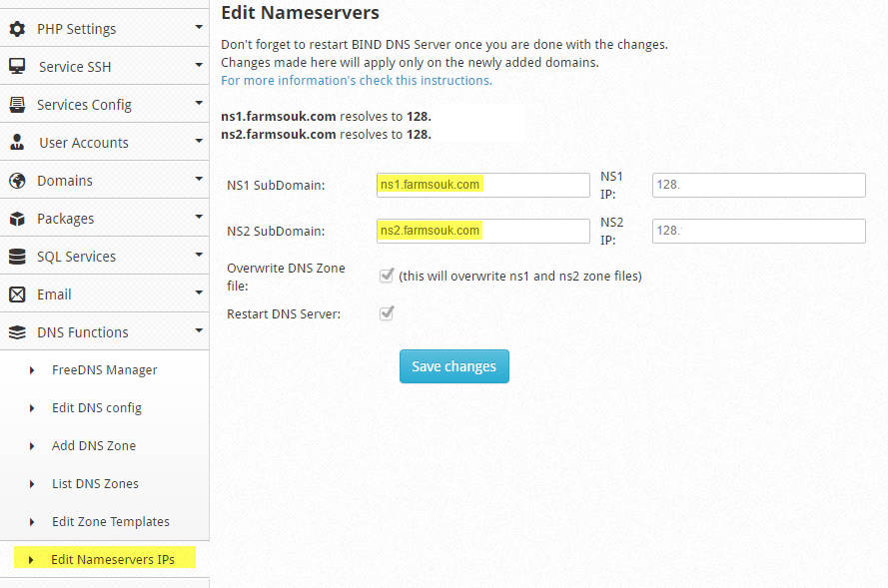This screenshot has width=888, height=588.
Task: Click the PHP Settings gear icon
Action: click(x=17, y=29)
